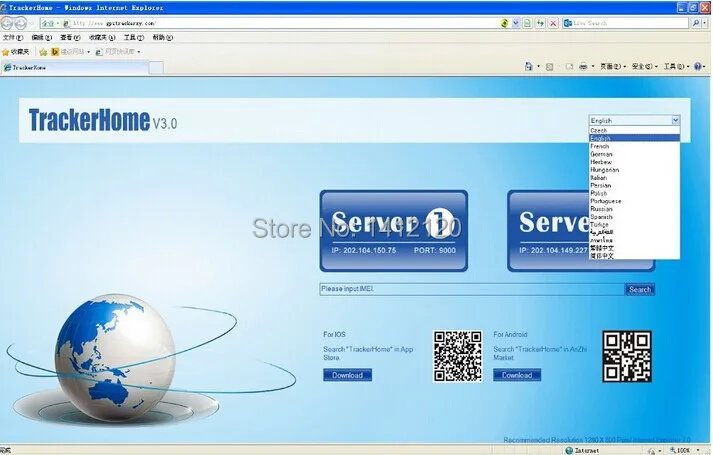Image resolution: width=713 pixels, height=455 pixels.
Task: Open the status bar zoom level dropdown arrow
Action: click(x=698, y=450)
